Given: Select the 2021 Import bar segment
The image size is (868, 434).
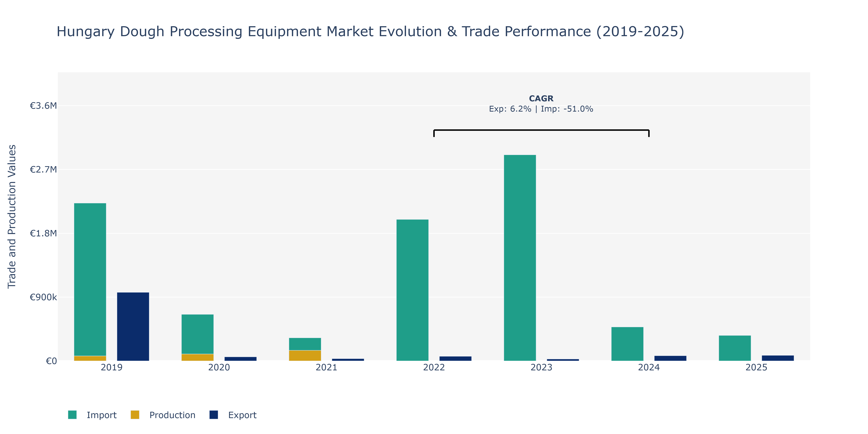Looking at the screenshot, I should tap(305, 344).
